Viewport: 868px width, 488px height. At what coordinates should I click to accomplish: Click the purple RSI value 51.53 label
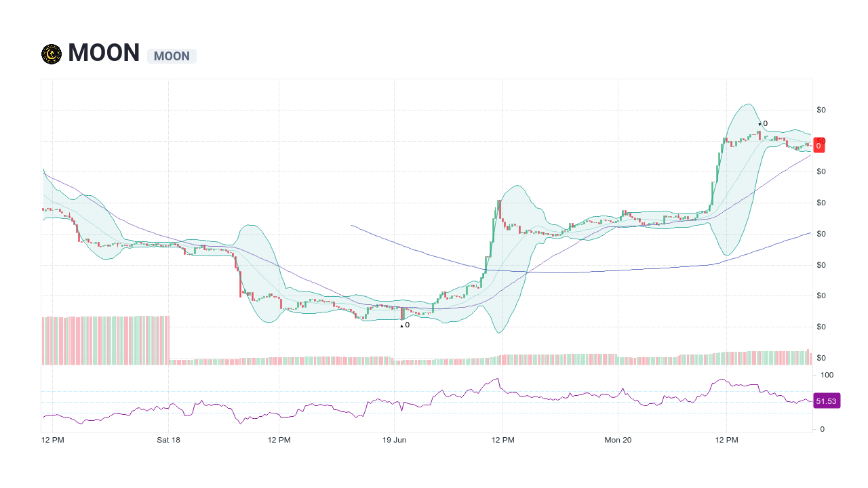point(826,401)
